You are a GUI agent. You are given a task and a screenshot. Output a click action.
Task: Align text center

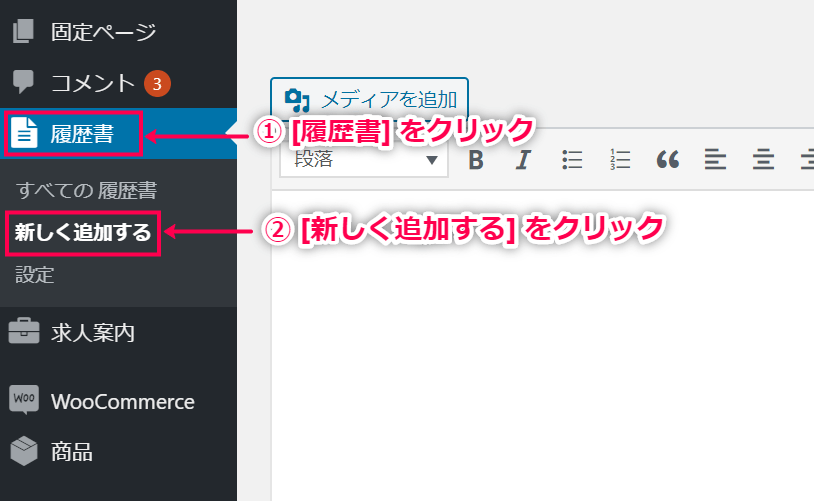pyautogui.click(x=763, y=159)
